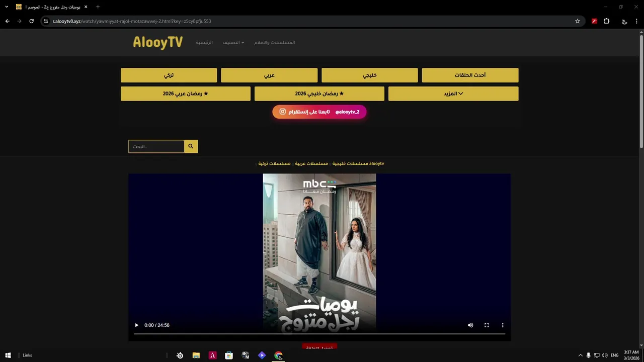Show hidden system tray icons

580,355
